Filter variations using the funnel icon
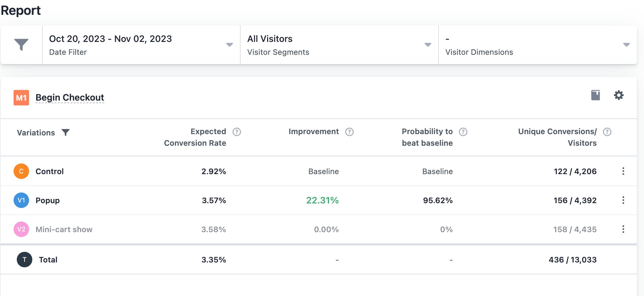Image resolution: width=644 pixels, height=296 pixels. click(x=66, y=133)
